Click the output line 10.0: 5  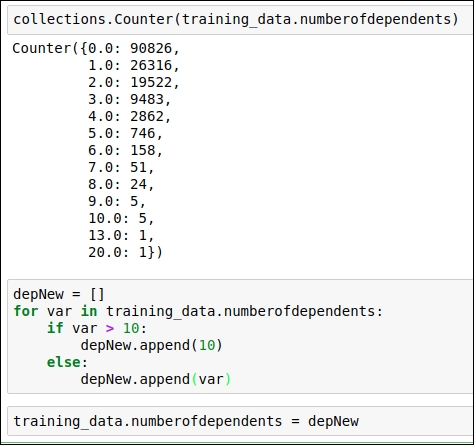[x=121, y=218]
